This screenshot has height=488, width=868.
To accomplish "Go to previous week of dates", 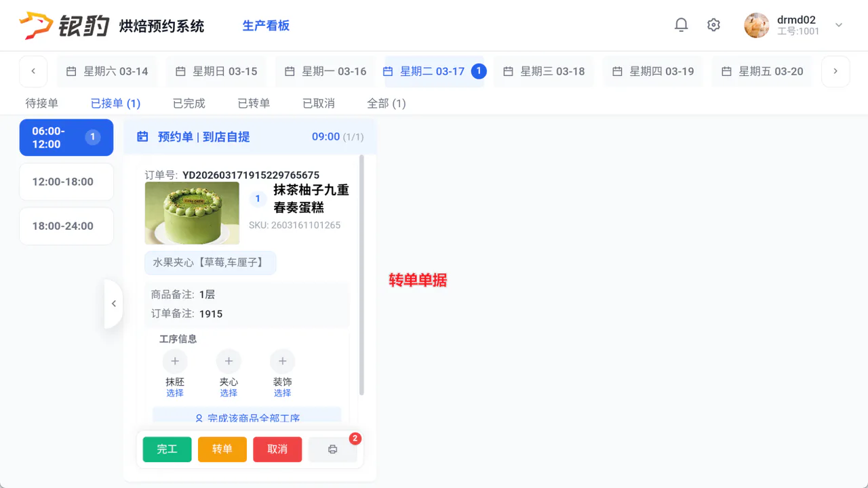I will (x=33, y=71).
